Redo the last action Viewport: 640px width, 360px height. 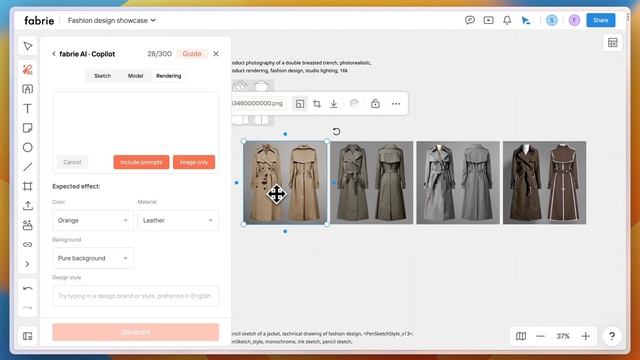click(28, 307)
